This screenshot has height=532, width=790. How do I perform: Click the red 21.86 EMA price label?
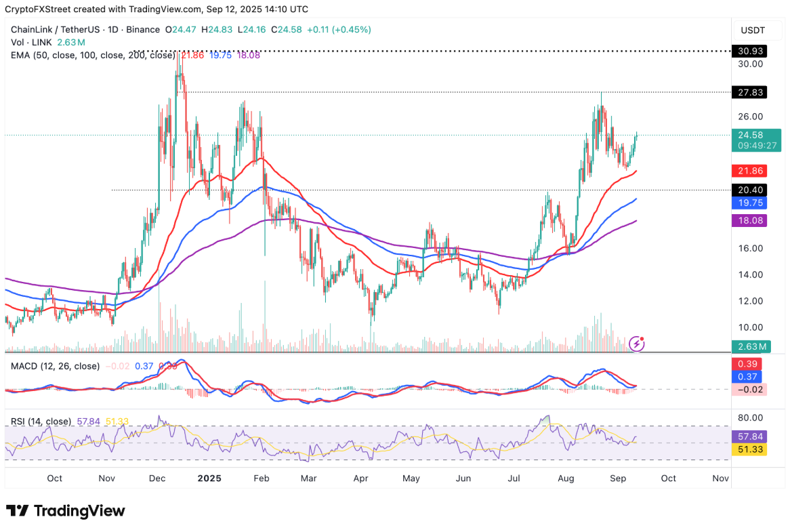coord(750,171)
